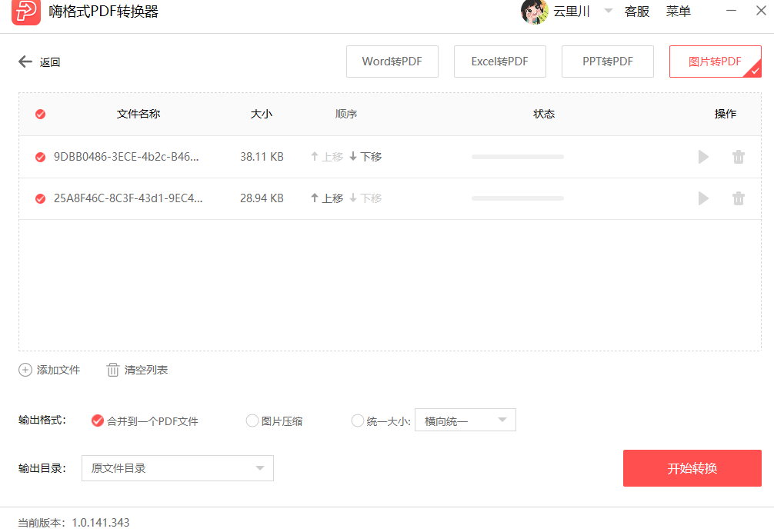
Task: Delete the 9DBB0486 file with trash icon
Action: (x=739, y=157)
